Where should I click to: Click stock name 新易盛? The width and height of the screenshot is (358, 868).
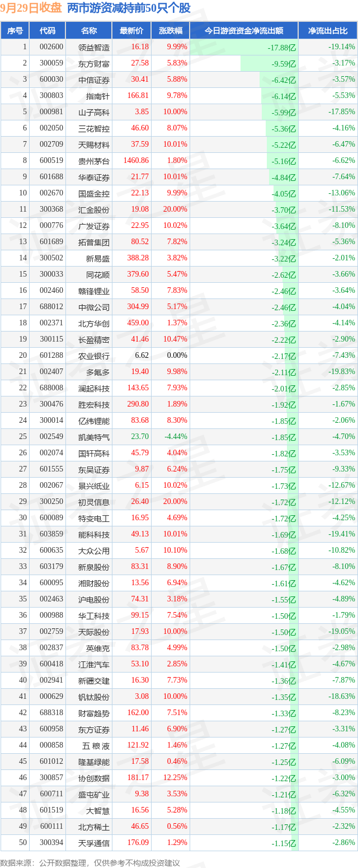(x=98, y=259)
